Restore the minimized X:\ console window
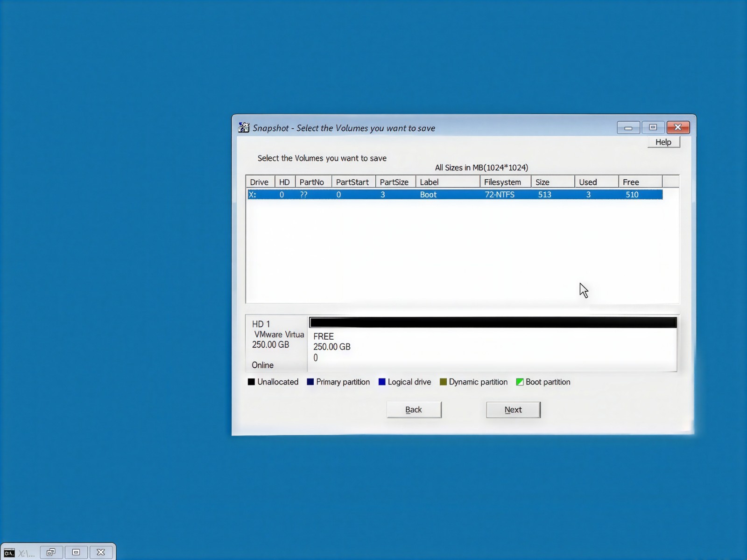This screenshot has height=560, width=747. tap(51, 553)
